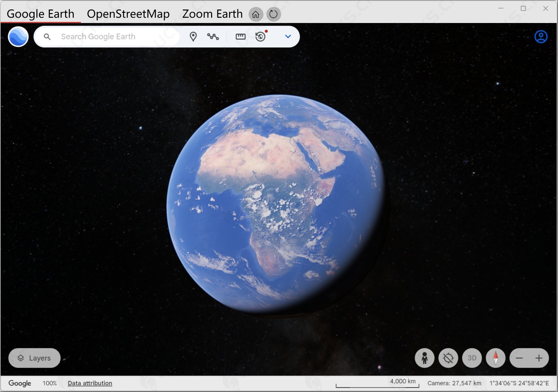Click the search magnifier icon
The width and height of the screenshot is (558, 392).
(47, 37)
